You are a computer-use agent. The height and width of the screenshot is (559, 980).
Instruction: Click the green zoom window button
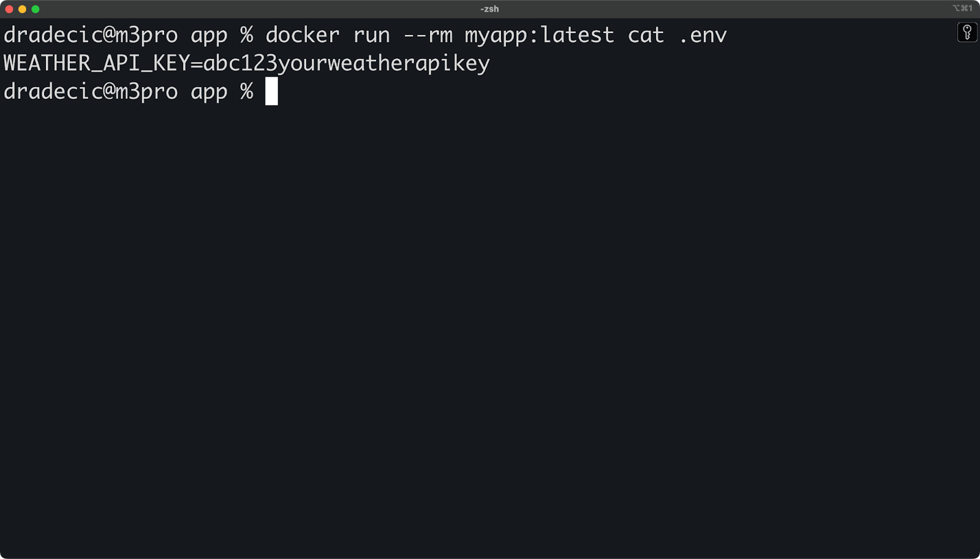coord(36,9)
